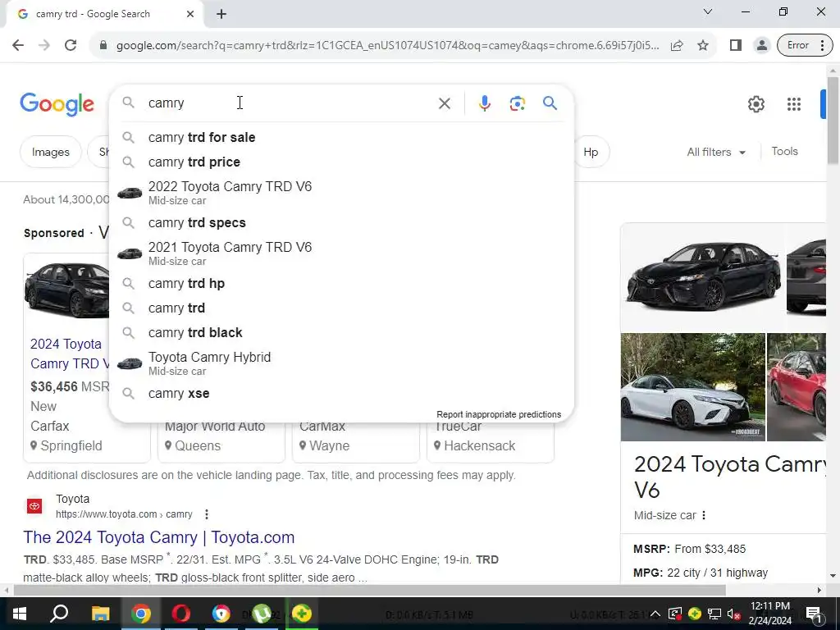Show hidden system tray icons
Screen dimensions: 840x630
tap(655, 614)
